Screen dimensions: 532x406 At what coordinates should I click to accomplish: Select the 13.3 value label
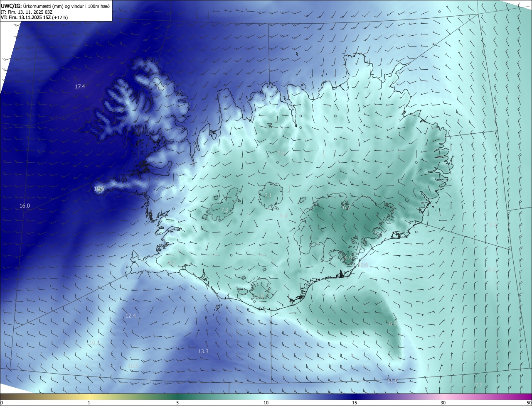click(x=203, y=352)
